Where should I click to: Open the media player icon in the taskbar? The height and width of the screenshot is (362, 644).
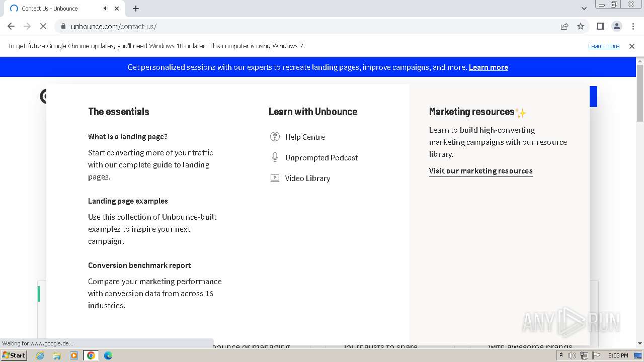tap(74, 355)
